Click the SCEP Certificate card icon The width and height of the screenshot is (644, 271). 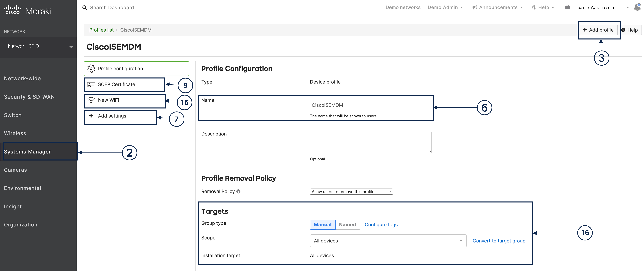tap(91, 85)
